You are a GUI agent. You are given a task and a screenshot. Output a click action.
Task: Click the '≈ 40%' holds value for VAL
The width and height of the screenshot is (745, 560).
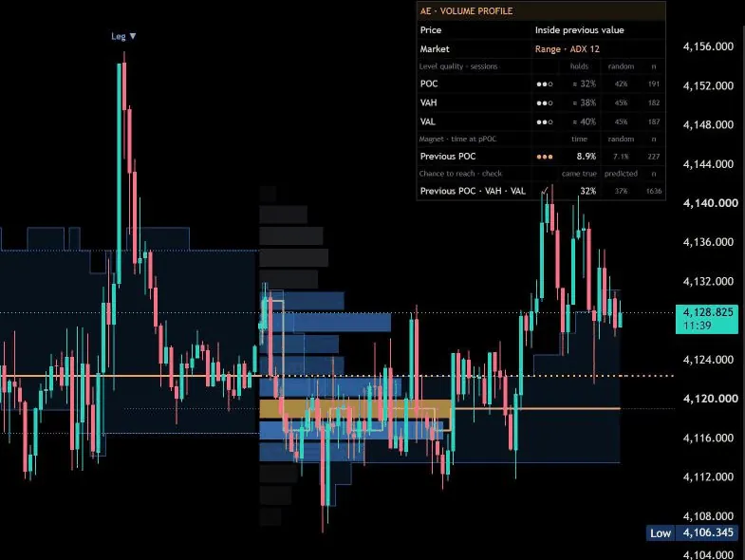pos(584,121)
